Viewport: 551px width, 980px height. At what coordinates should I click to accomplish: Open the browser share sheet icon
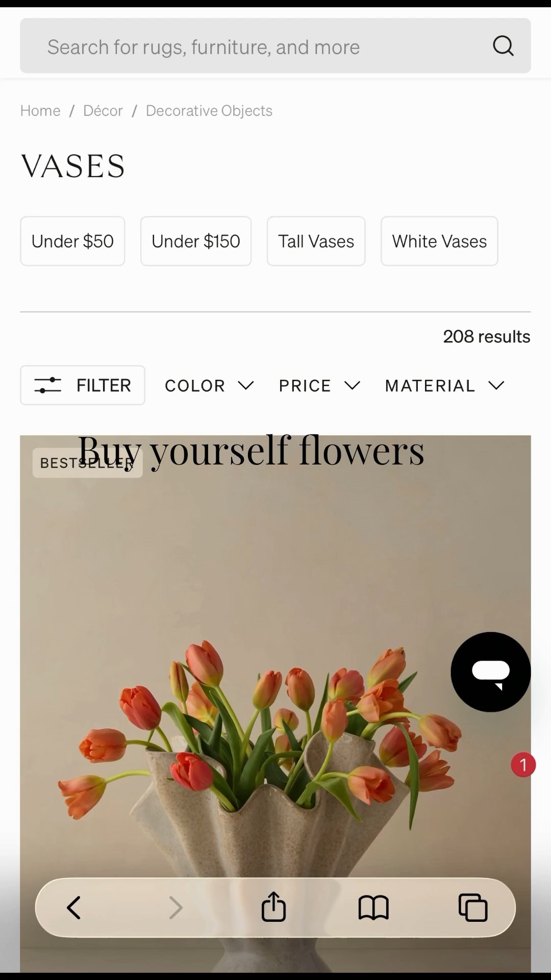(x=273, y=906)
